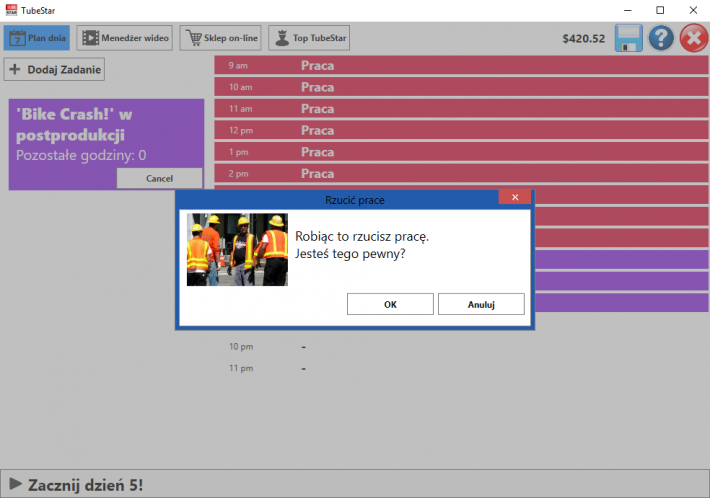Click the $420.52 money balance

tap(584, 38)
